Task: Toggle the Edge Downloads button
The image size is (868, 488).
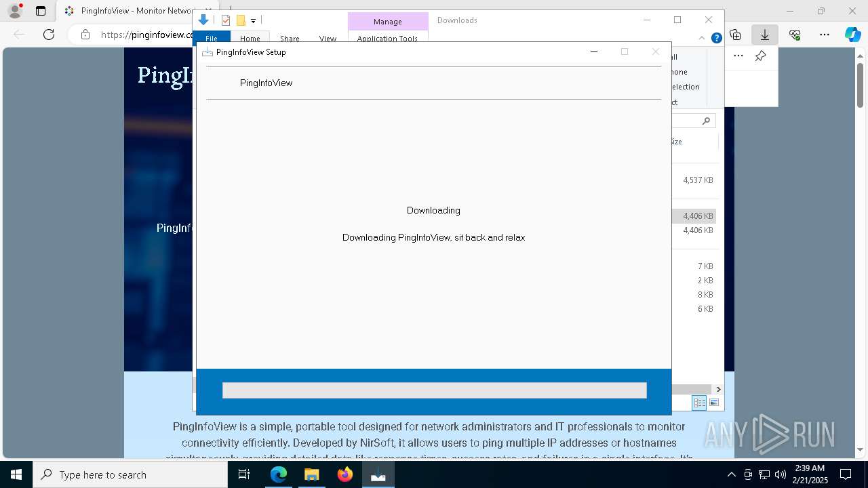Action: [x=765, y=35]
